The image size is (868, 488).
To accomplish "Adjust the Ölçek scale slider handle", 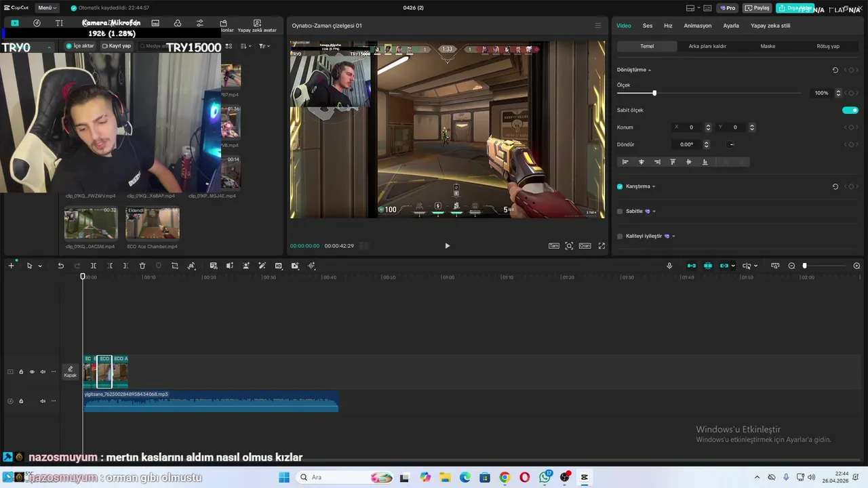I will click(x=654, y=93).
